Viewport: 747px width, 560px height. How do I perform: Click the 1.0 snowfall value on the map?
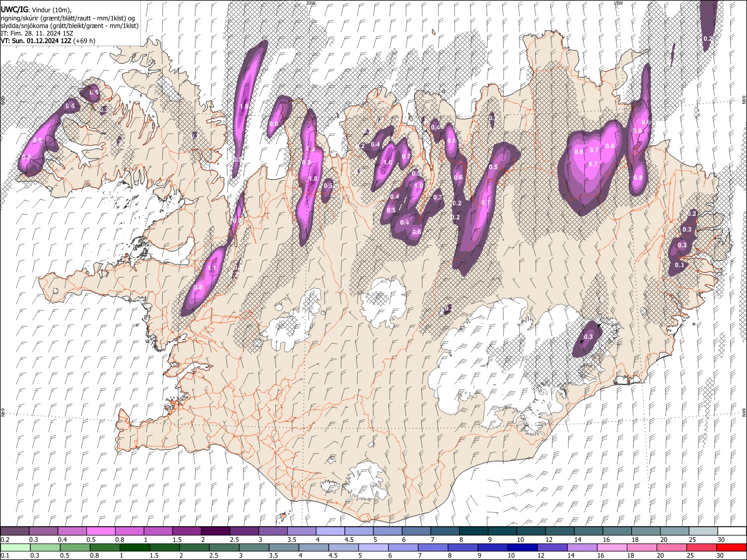coord(418,186)
